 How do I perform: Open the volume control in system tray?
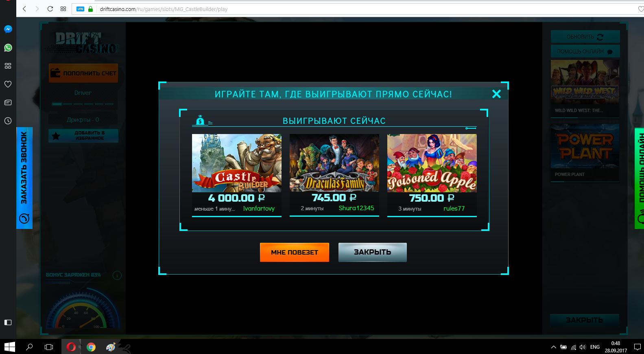tap(583, 347)
